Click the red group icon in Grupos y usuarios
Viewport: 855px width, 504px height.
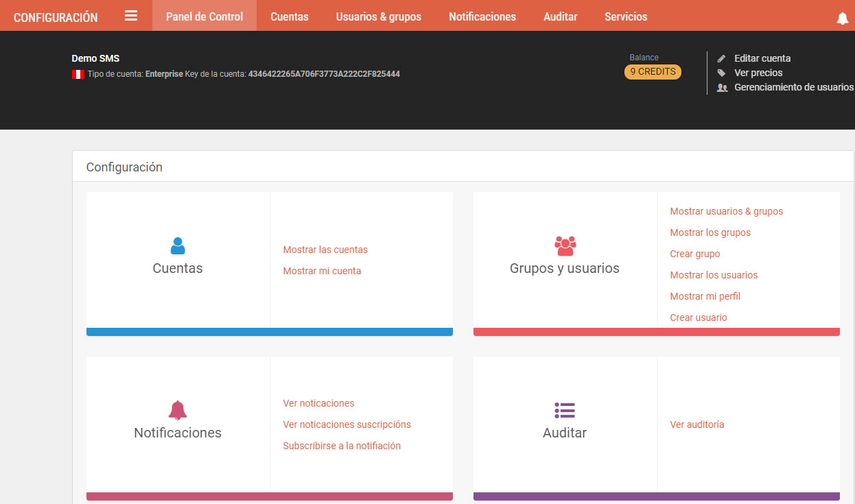pos(565,245)
